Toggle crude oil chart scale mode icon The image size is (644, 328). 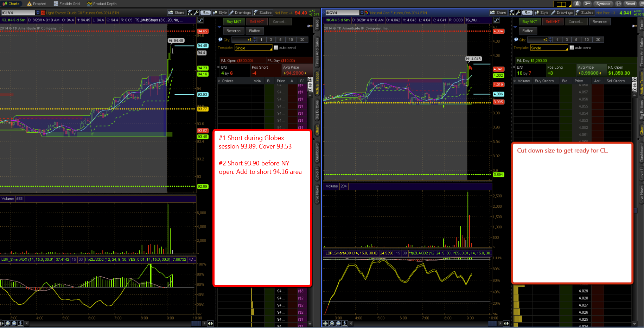[200, 20]
